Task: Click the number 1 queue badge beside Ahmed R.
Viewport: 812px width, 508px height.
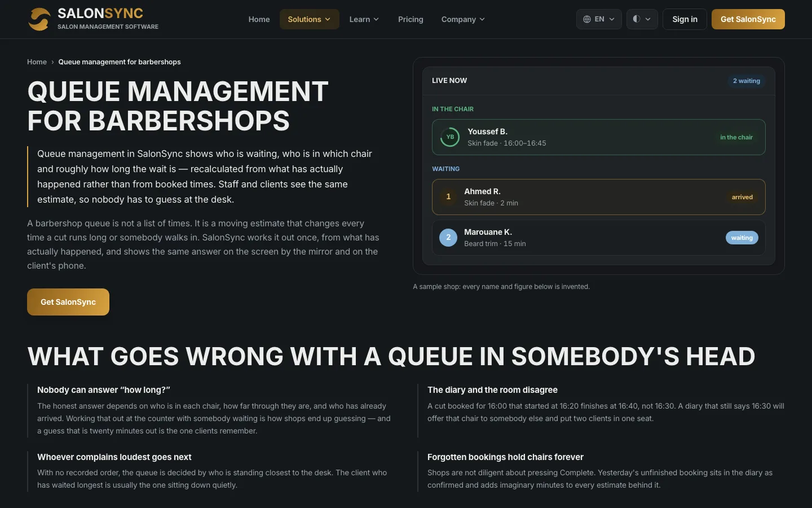Action: tap(448, 197)
